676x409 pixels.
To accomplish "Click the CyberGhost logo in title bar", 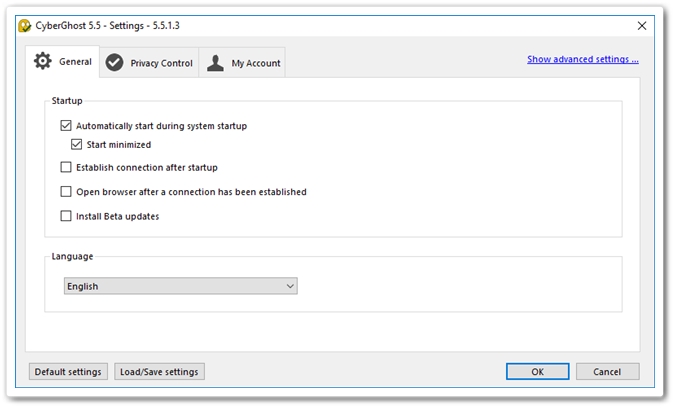I will 25,26.
